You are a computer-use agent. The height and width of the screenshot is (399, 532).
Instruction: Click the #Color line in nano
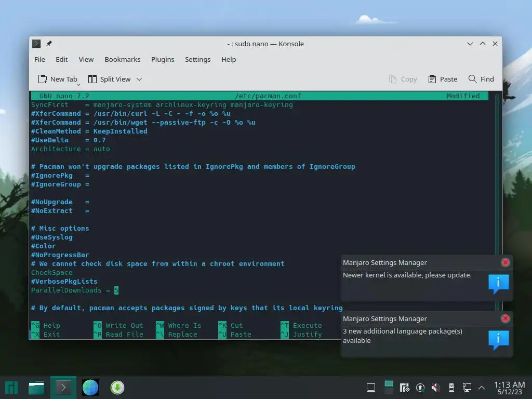[x=43, y=246]
